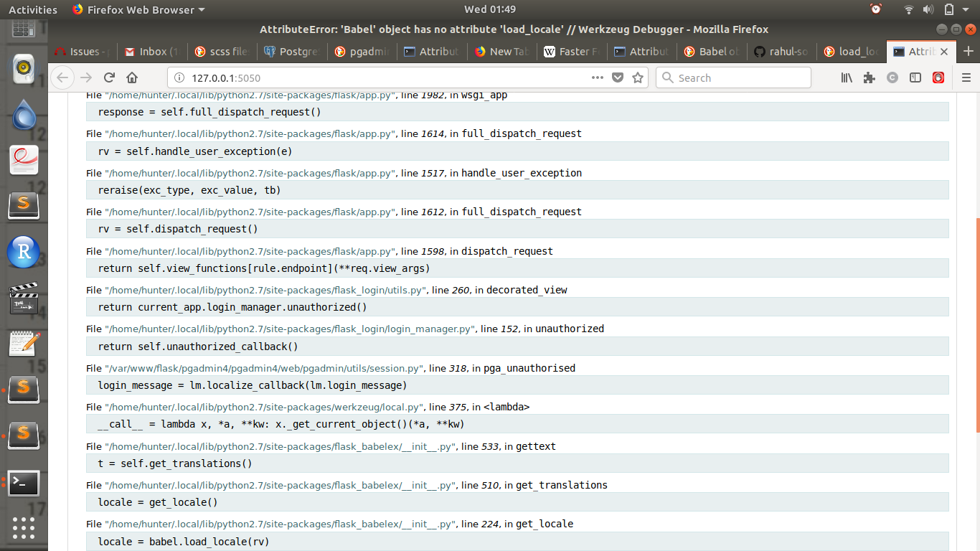Open the page actions three-dot menu
The image size is (980, 551).
pos(597,77)
